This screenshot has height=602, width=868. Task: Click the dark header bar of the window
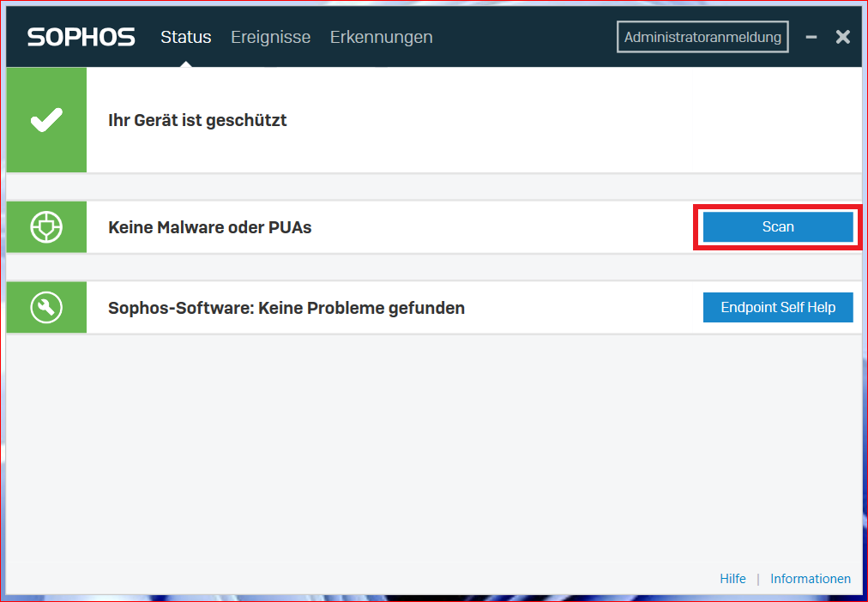[515, 36]
